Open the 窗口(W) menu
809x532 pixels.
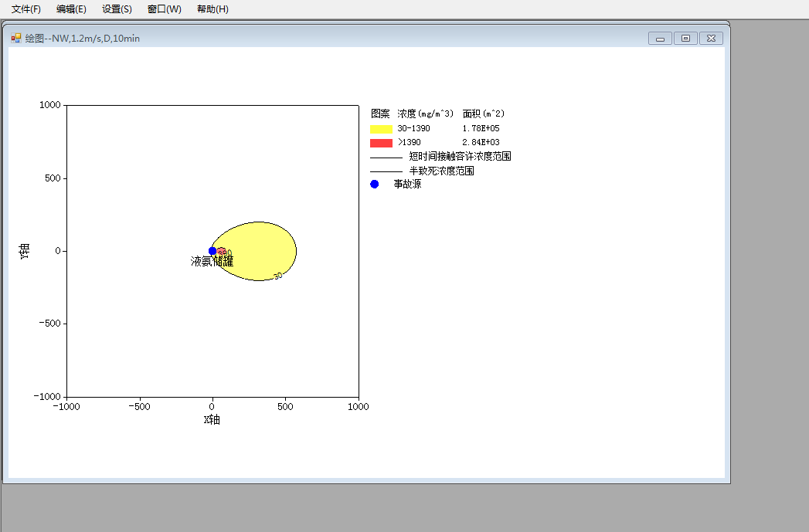click(x=164, y=9)
